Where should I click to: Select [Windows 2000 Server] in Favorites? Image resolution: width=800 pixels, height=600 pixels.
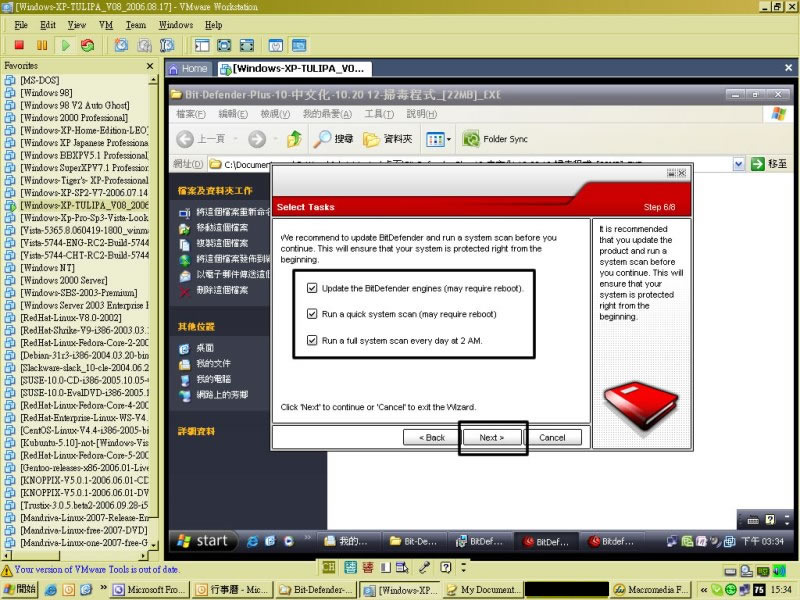[64, 280]
